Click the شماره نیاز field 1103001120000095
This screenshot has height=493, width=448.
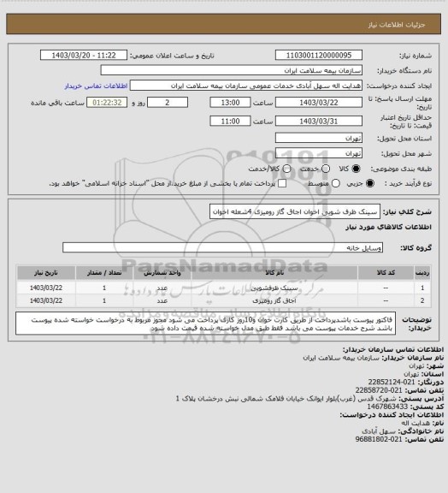pos(319,55)
